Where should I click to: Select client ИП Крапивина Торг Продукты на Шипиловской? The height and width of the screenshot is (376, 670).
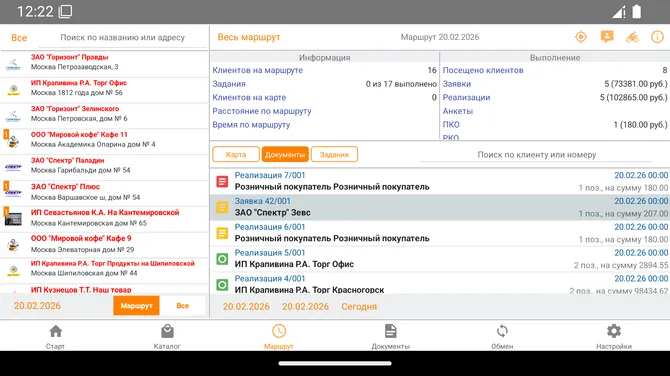pos(105,270)
